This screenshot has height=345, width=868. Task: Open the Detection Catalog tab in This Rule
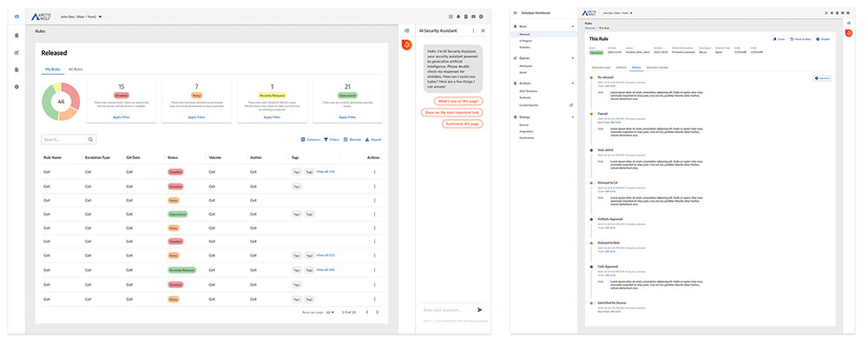click(x=657, y=67)
